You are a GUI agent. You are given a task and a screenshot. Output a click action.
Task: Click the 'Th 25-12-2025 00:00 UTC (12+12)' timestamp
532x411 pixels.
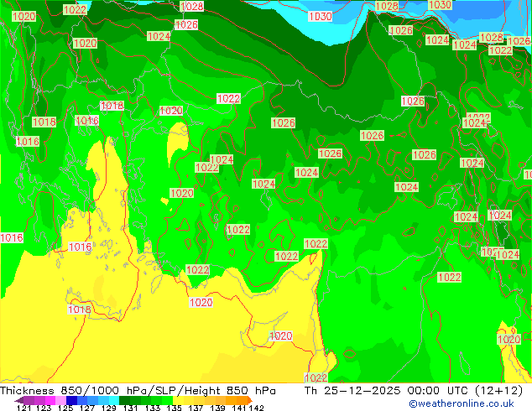point(414,391)
